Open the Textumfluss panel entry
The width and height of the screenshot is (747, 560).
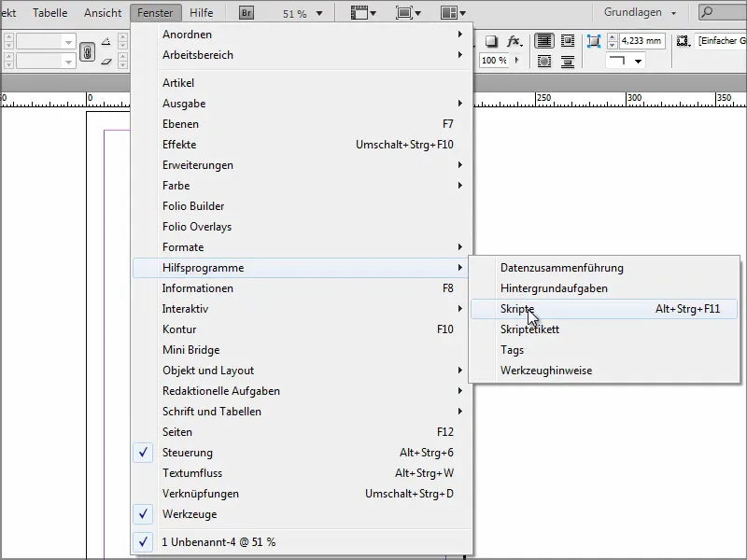[x=302, y=472]
